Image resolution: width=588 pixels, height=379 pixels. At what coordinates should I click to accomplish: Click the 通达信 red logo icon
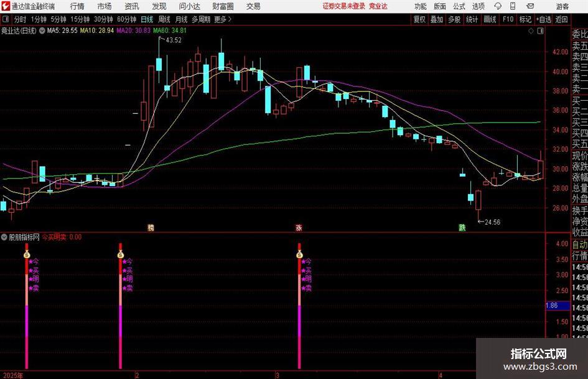[x=6, y=6]
